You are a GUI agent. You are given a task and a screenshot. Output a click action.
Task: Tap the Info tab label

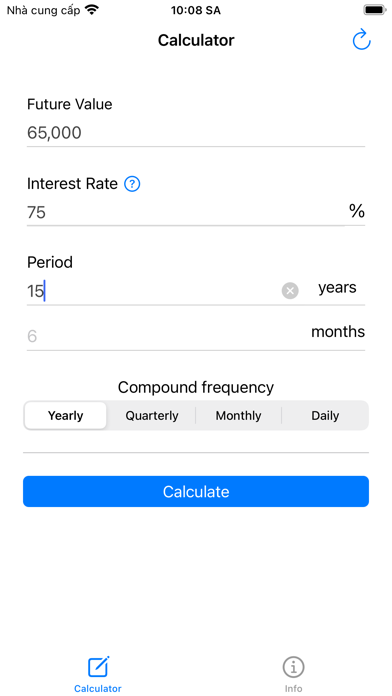293,688
